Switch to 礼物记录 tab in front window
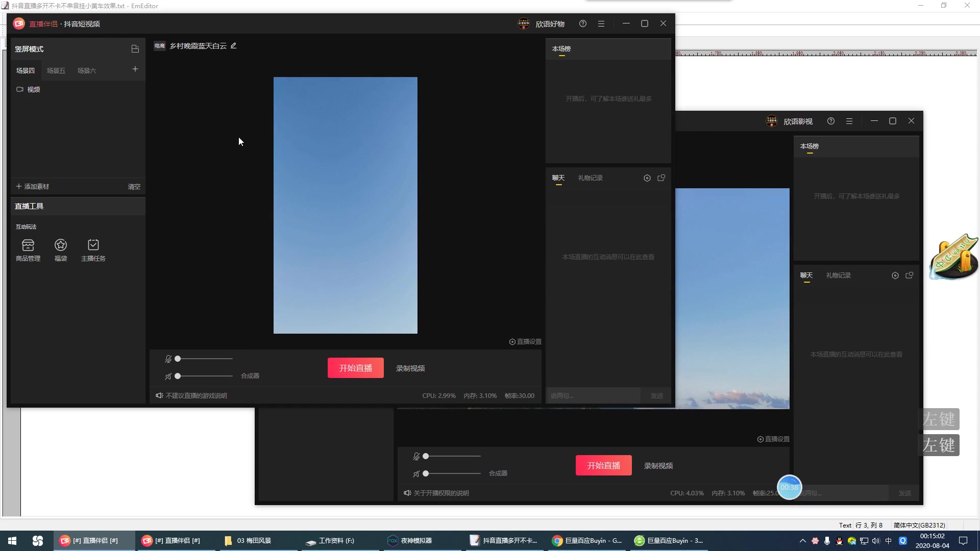Screen dimensions: 980x551 591,178
